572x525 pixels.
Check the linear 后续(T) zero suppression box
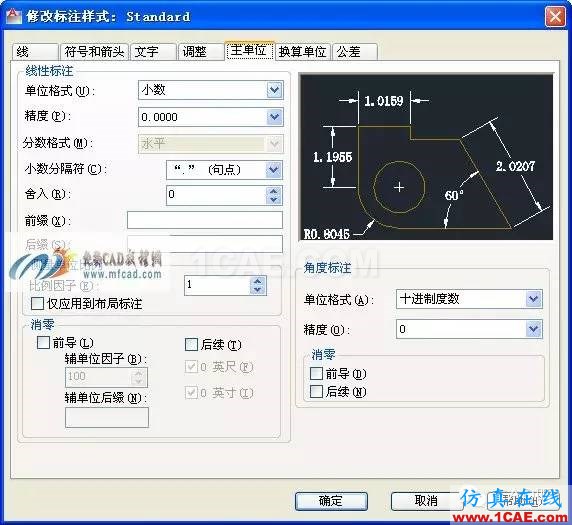pos(191,344)
